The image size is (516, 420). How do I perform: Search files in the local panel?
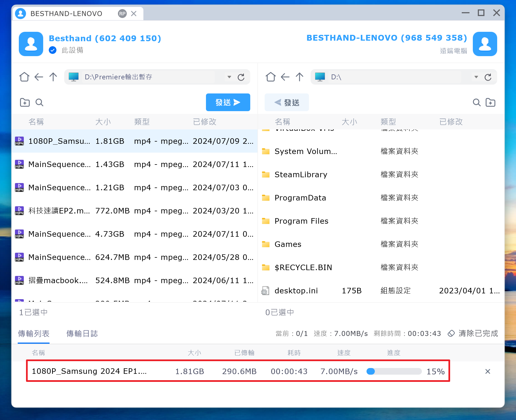(x=39, y=103)
